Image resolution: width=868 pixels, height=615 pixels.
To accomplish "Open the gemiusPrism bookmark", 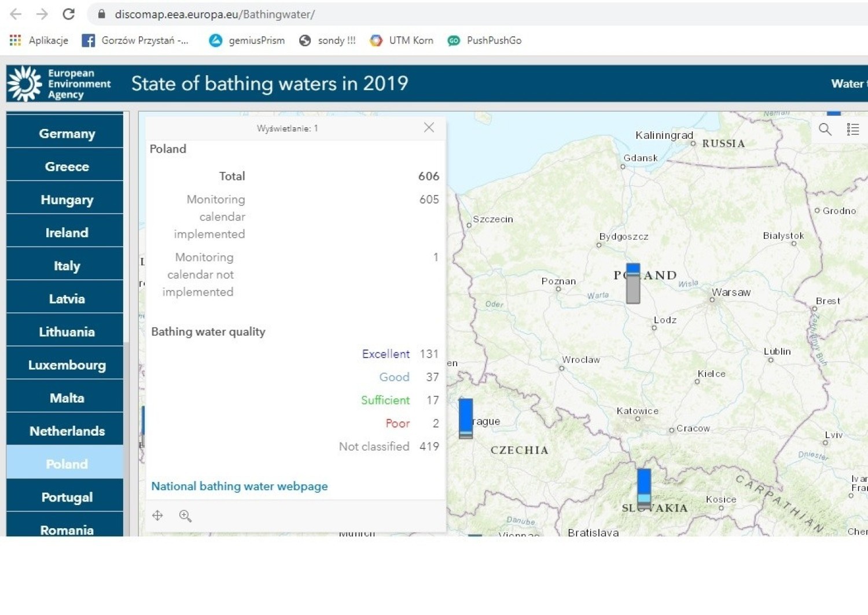I will 247,40.
